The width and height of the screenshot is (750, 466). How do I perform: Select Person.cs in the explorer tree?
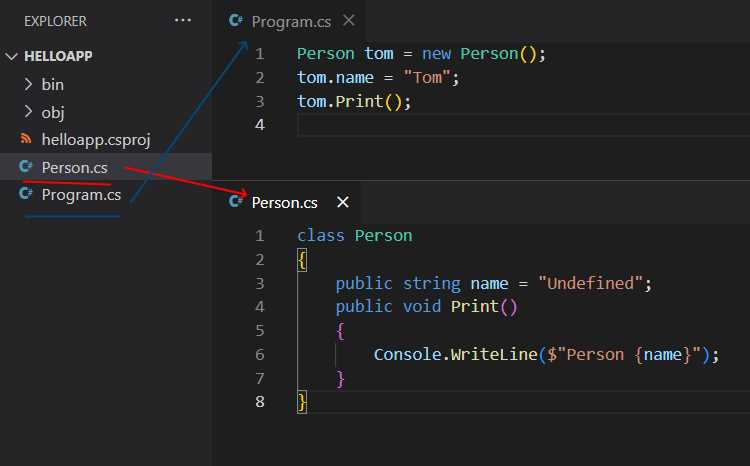coord(106,167)
